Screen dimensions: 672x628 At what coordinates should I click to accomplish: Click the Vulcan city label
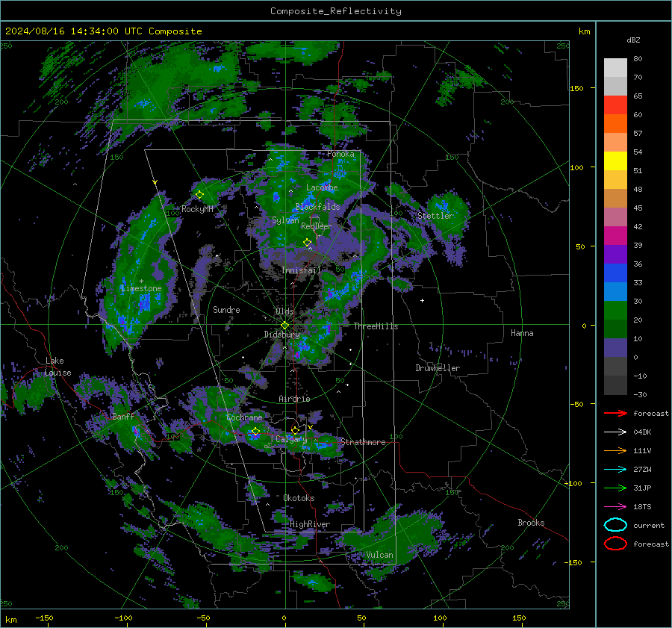[379, 555]
